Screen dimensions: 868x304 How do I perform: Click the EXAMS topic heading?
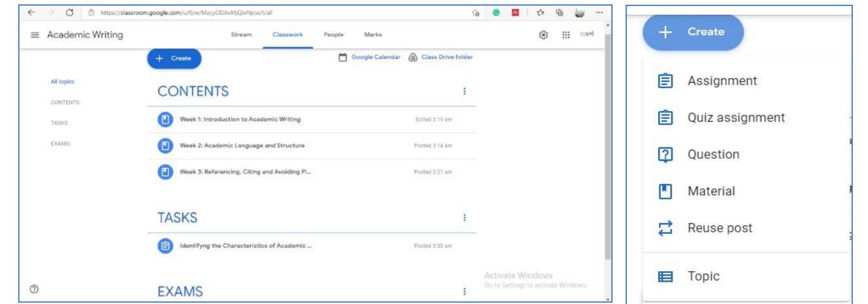[x=180, y=291]
